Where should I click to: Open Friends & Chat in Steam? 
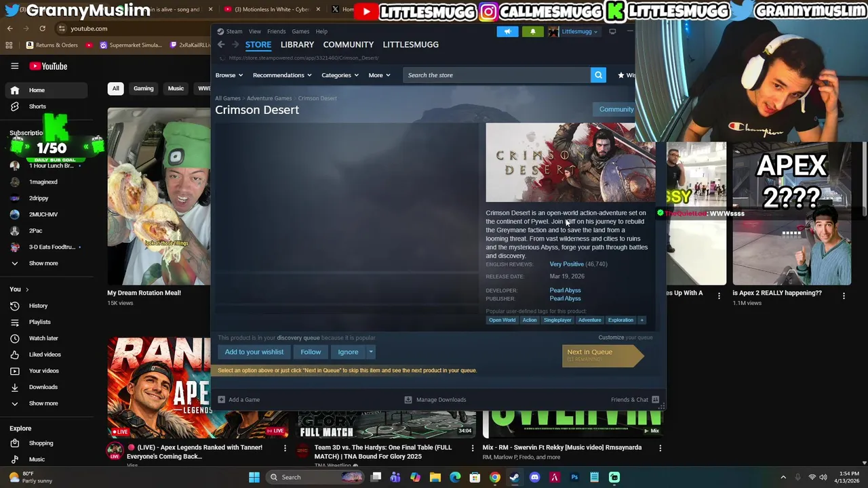(x=635, y=400)
